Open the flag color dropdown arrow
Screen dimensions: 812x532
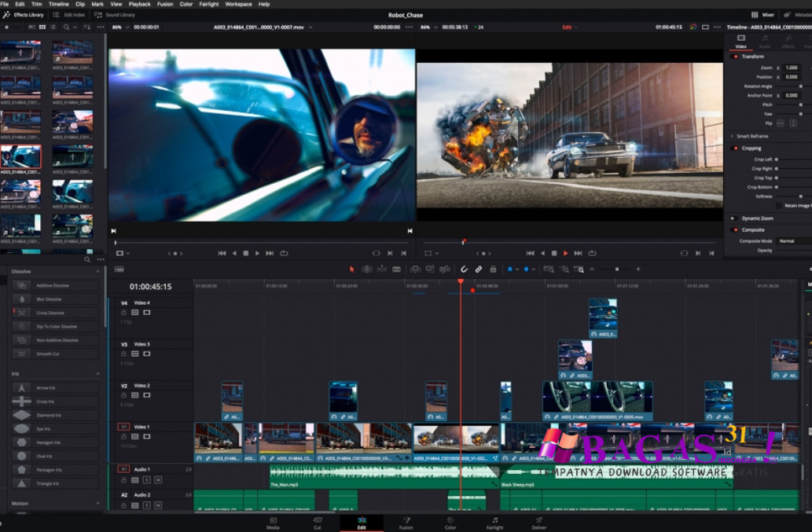[x=516, y=269]
